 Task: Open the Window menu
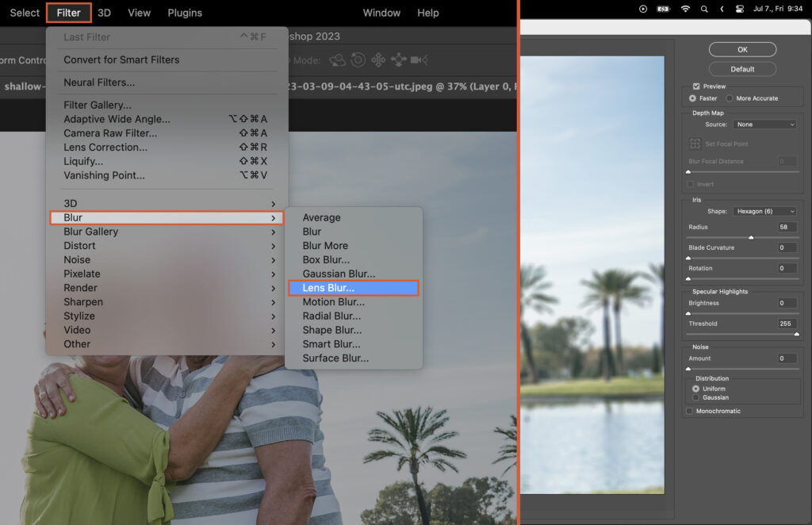pyautogui.click(x=381, y=12)
